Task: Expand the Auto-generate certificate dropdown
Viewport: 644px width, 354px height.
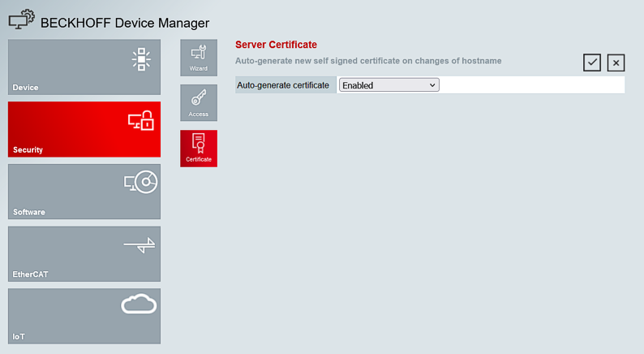Action: pos(389,85)
